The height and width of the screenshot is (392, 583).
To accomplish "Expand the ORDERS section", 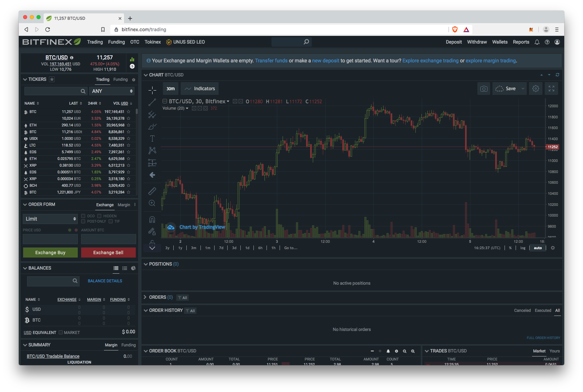I will coord(145,297).
